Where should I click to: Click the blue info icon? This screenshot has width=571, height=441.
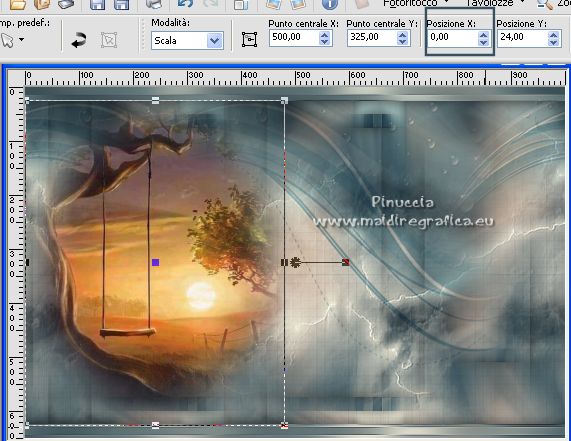click(x=330, y=4)
